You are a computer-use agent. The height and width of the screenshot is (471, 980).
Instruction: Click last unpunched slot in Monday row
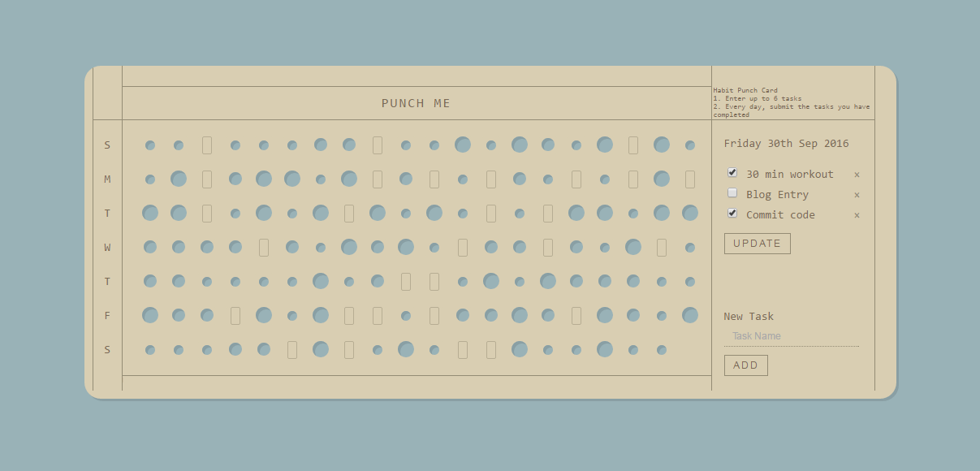[x=690, y=179]
